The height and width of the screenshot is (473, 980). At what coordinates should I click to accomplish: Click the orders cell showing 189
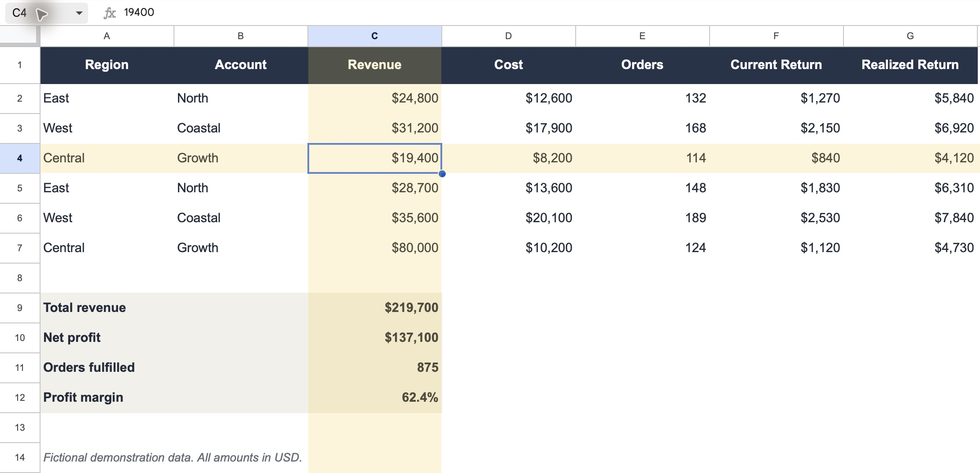[x=643, y=218]
